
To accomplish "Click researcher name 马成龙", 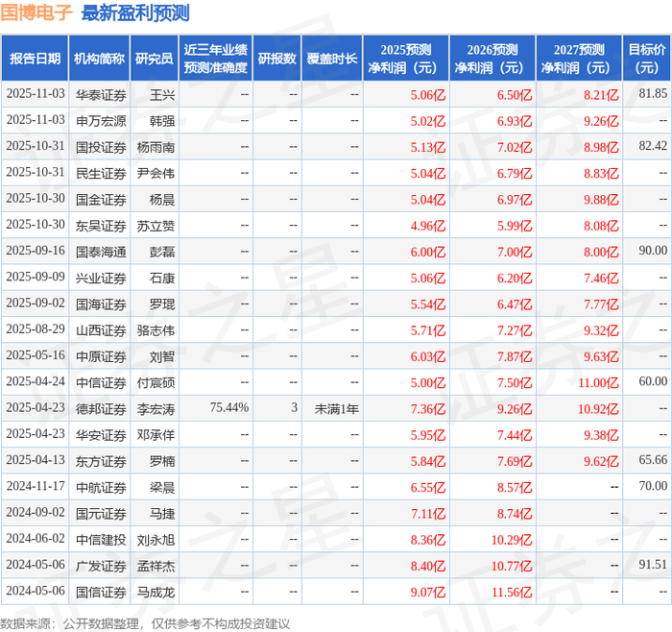I will pos(156,592).
